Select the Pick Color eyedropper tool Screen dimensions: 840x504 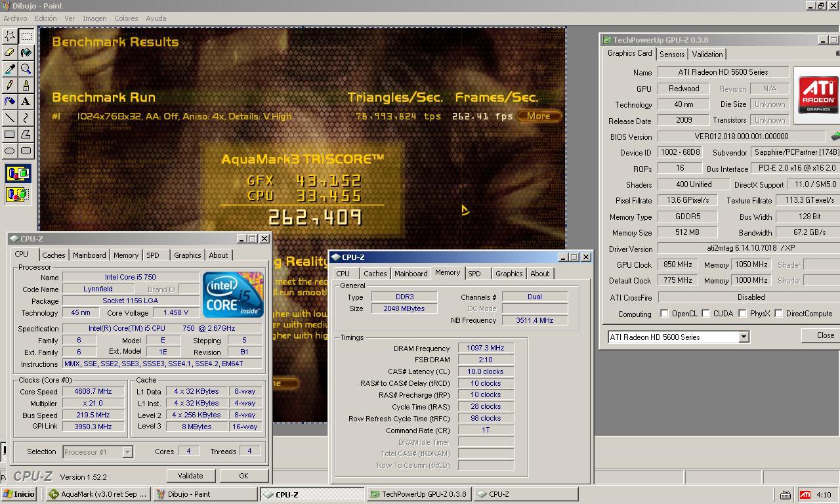(10, 69)
